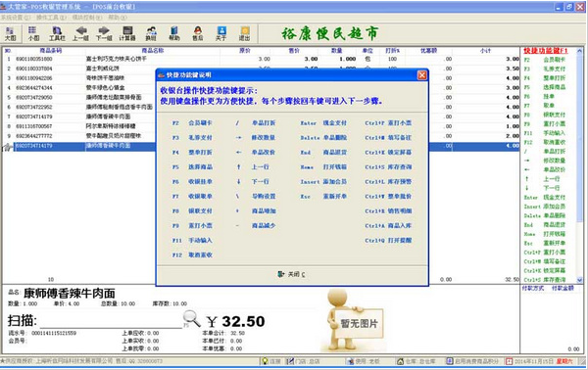Viewport: 588px width, 370px height.
Task: Toggle the 工具栏 toolbar button
Action: click(57, 33)
